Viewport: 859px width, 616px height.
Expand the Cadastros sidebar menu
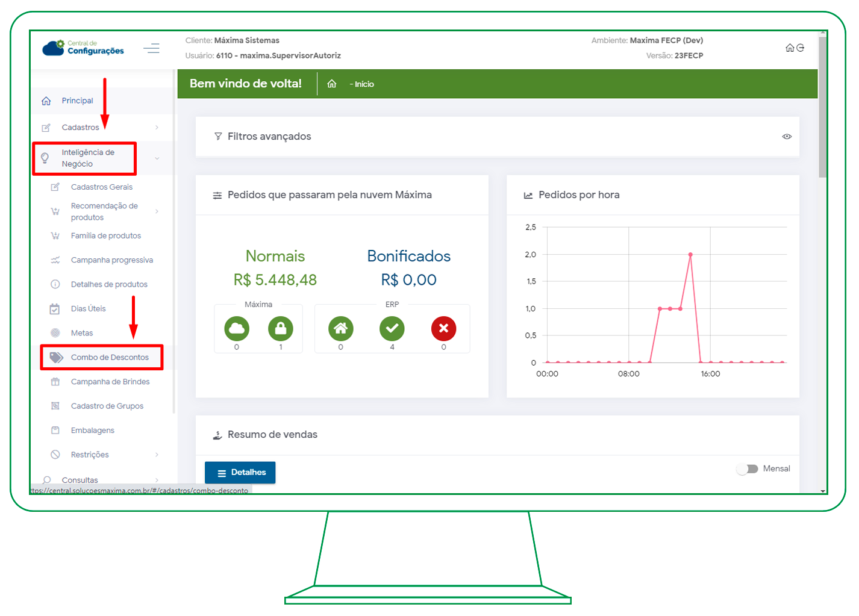click(x=99, y=128)
